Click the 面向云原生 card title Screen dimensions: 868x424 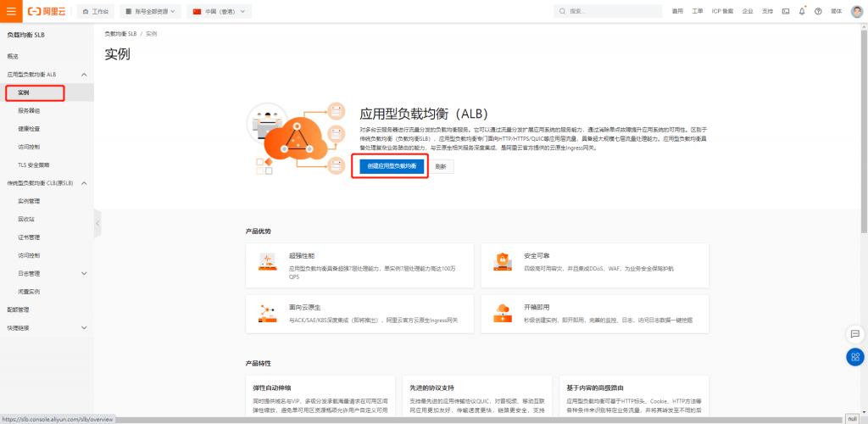[305, 307]
